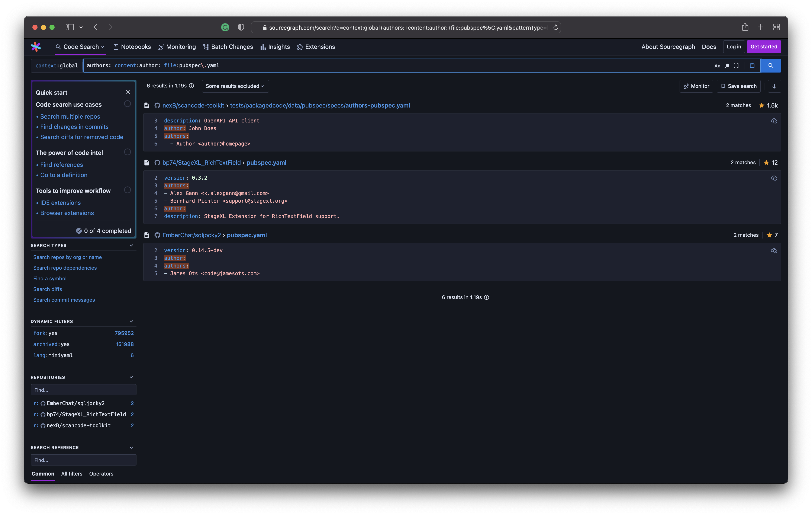The width and height of the screenshot is (812, 515).
Task: Open Find references link
Action: [61, 165]
